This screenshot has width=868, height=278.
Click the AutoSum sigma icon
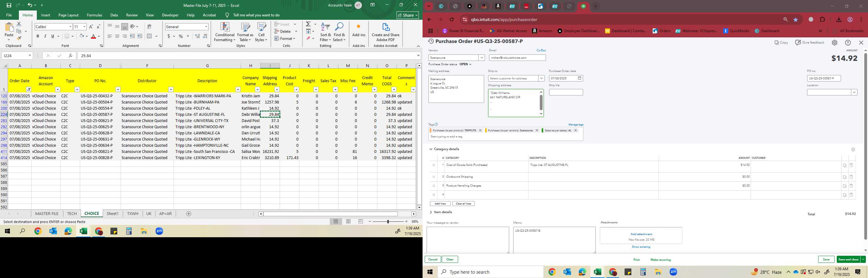308,24
